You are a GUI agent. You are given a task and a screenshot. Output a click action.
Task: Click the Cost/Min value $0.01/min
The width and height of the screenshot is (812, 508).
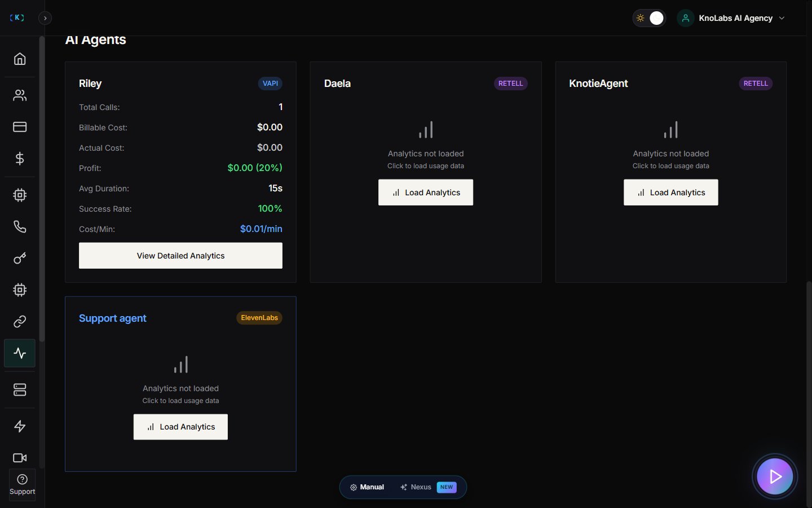tap(261, 229)
